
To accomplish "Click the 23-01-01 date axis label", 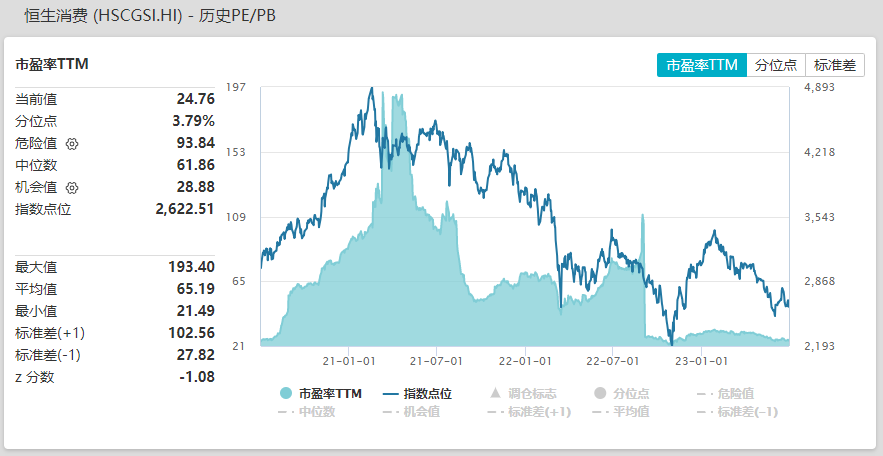I will click(x=701, y=361).
